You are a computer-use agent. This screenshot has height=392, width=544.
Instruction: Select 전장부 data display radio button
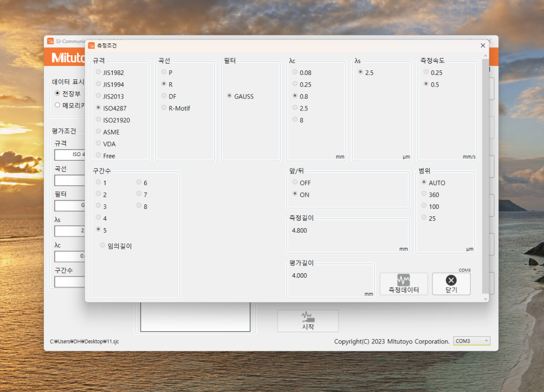(x=57, y=93)
